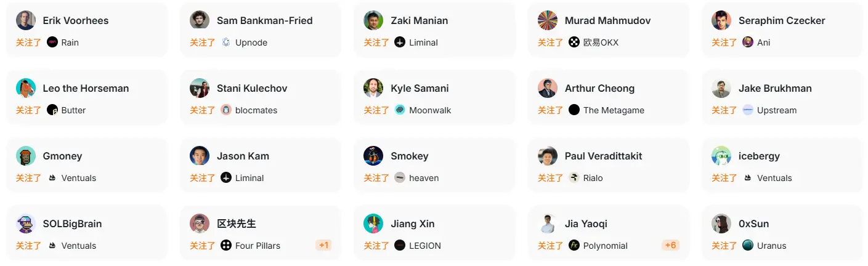
Task: Click The Metagame project link
Action: coord(614,110)
